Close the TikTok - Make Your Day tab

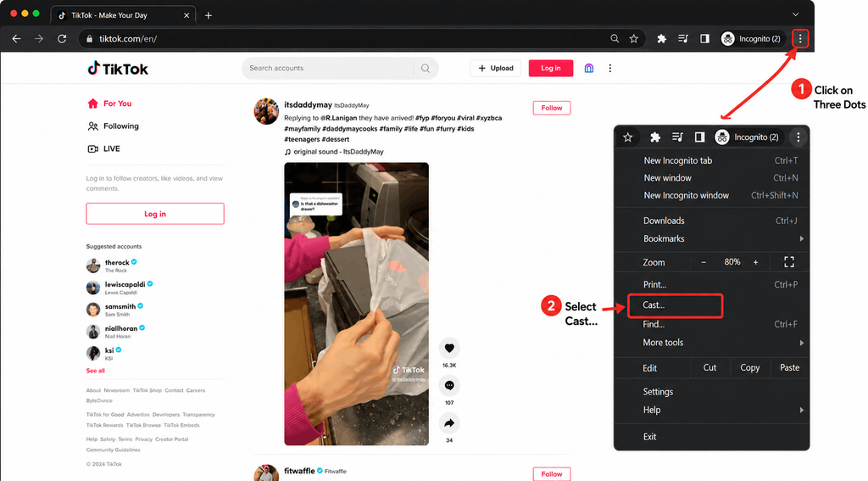point(186,15)
